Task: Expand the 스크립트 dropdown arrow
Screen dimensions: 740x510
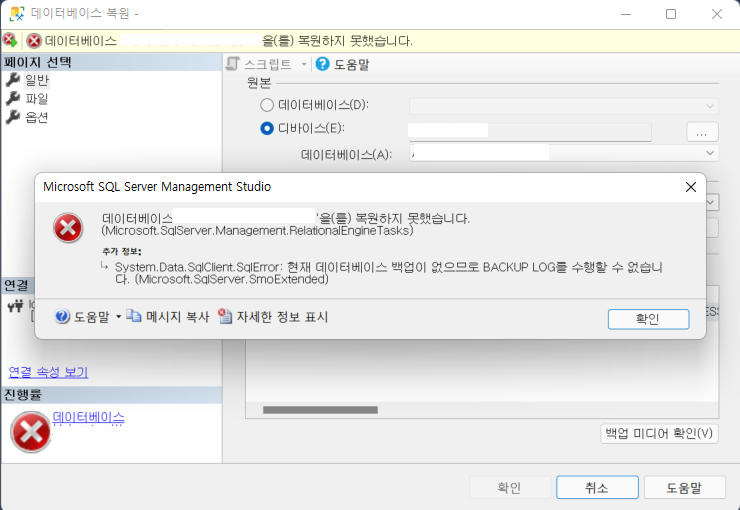Action: coord(304,64)
